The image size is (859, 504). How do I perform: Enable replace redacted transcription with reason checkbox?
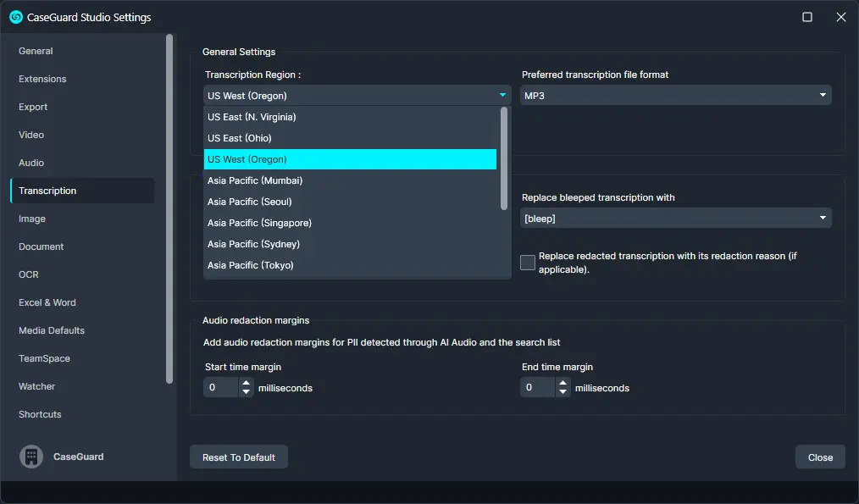click(x=528, y=263)
